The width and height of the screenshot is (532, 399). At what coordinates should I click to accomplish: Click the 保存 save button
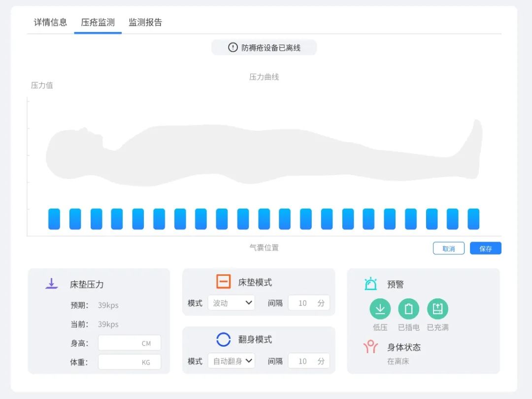(x=486, y=248)
